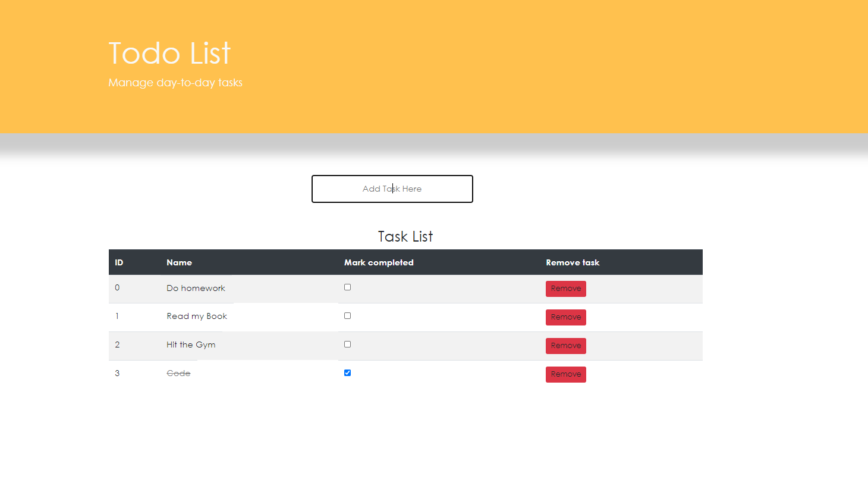Click the Manage day-to-day tasks subtitle
The height and width of the screenshot is (479, 868).
coord(175,82)
